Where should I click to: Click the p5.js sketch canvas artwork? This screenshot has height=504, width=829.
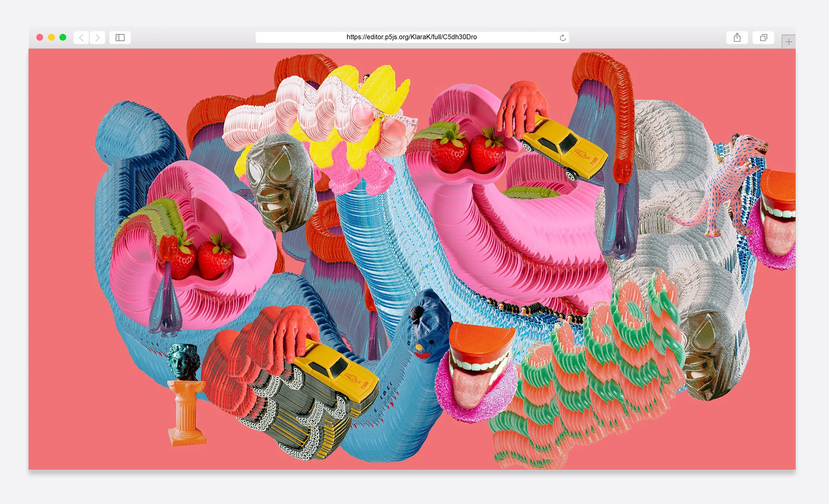coord(412,259)
